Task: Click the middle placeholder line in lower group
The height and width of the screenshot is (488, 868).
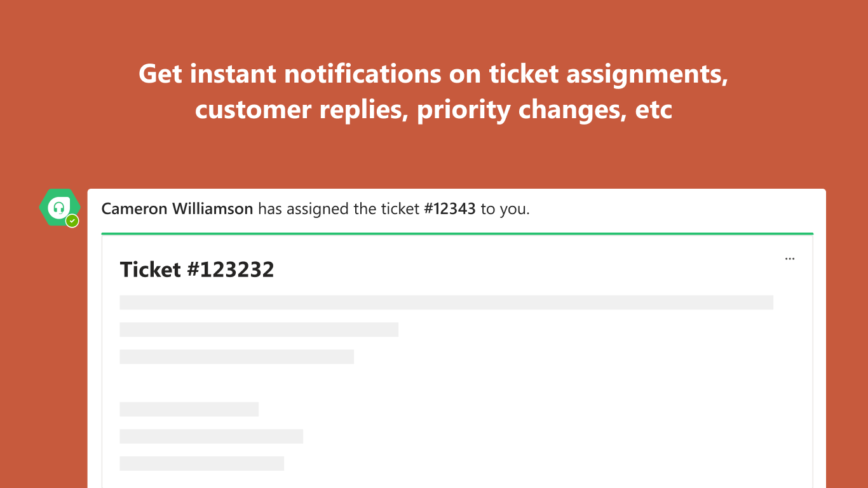Action: [211, 436]
